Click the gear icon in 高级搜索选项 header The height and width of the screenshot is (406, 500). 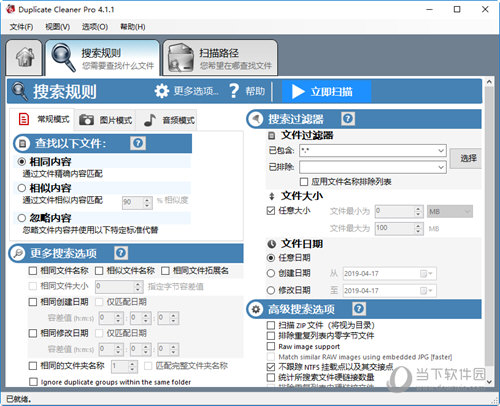click(256, 309)
